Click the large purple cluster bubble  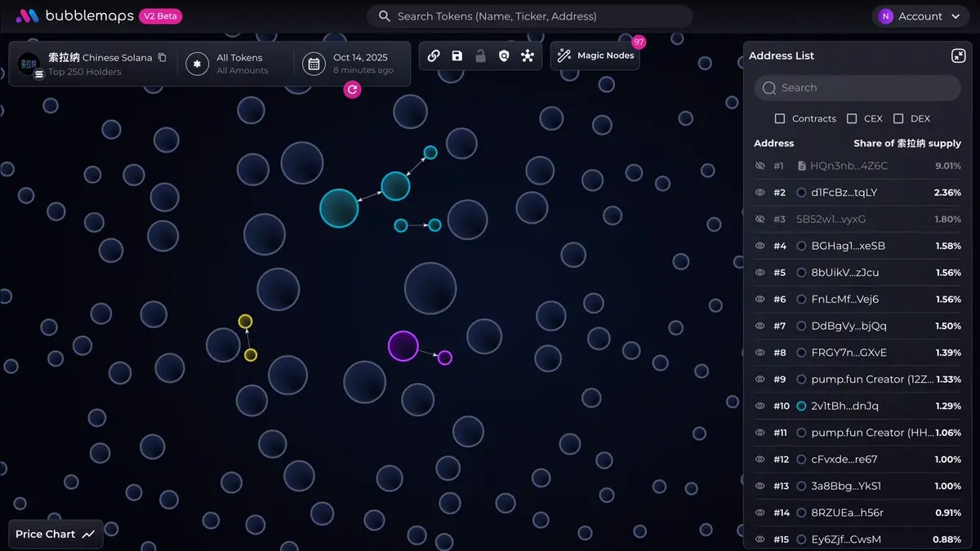pos(403,346)
